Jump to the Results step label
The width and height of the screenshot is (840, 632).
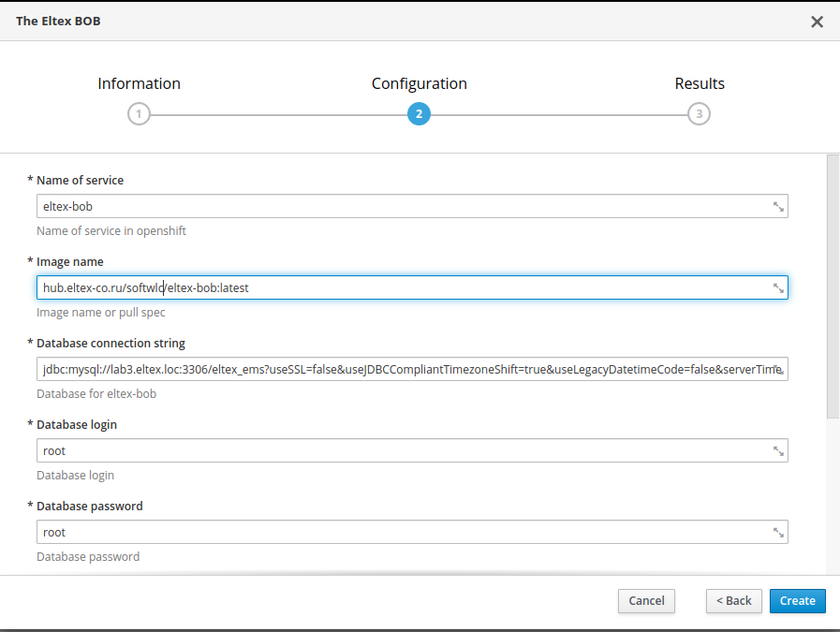point(699,83)
